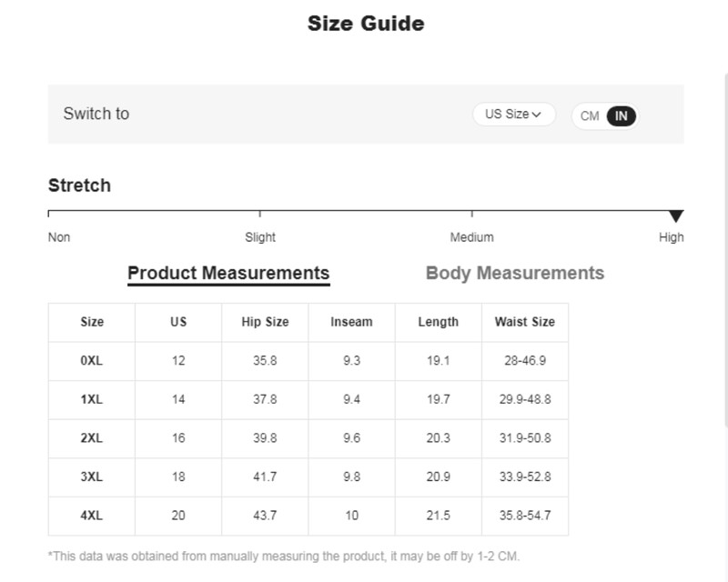
Task: Click the Size column header
Action: point(92,322)
